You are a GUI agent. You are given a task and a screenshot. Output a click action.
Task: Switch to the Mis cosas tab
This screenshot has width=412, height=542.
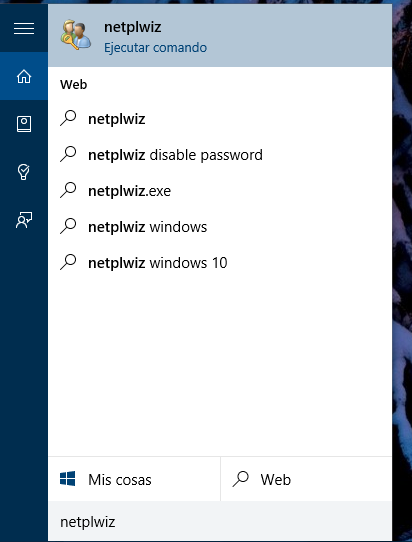[134, 479]
